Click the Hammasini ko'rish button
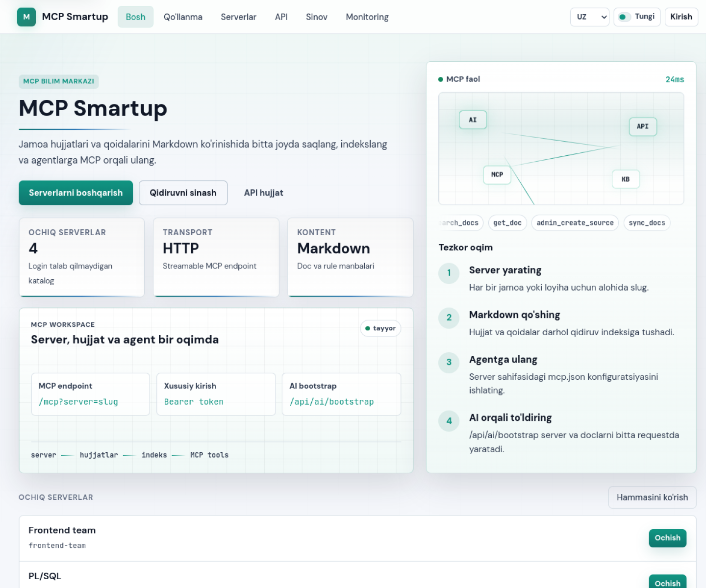 [652, 497]
